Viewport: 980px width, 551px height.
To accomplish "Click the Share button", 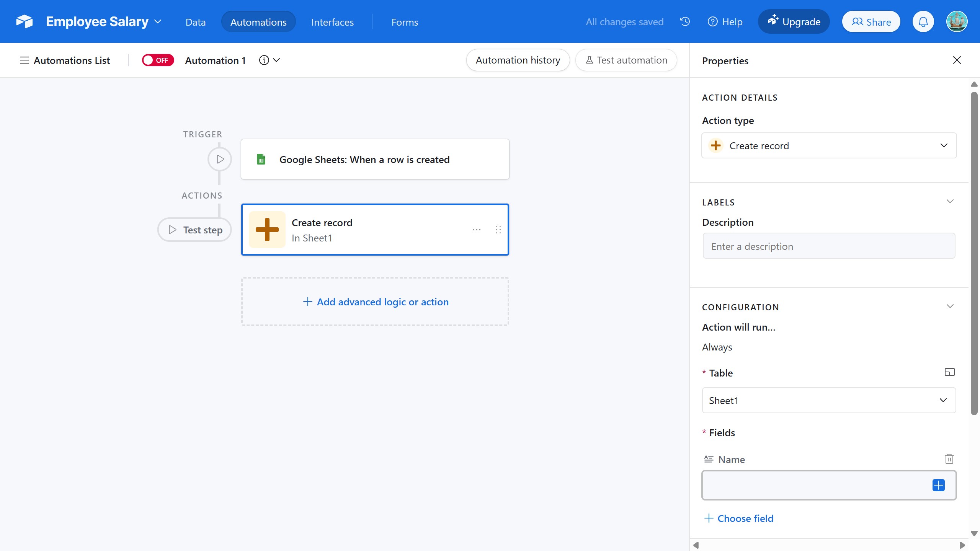I will coord(871,22).
